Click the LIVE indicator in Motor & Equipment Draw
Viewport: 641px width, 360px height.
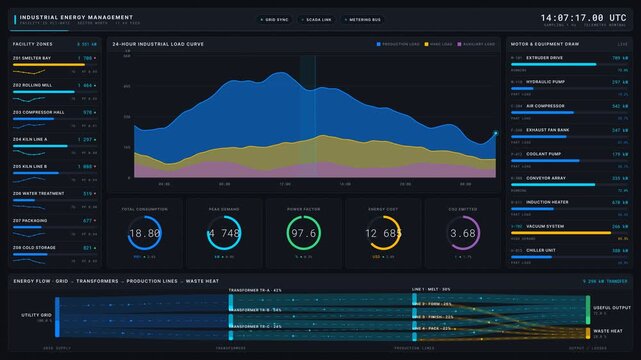click(622, 44)
